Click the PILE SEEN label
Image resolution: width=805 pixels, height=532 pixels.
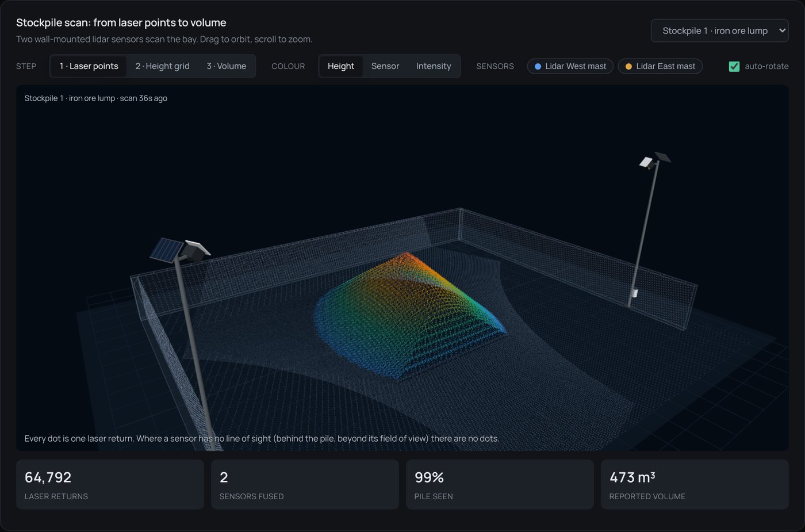pyautogui.click(x=434, y=496)
